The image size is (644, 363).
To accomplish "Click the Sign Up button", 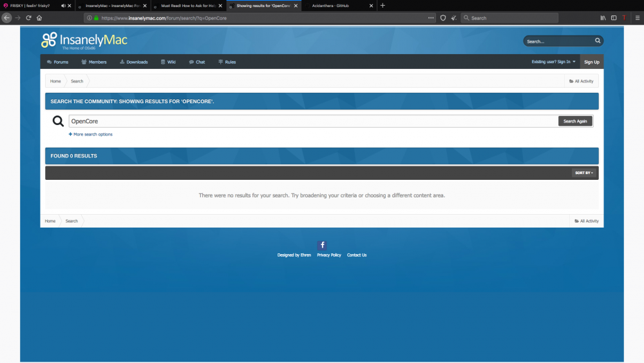I will [591, 62].
